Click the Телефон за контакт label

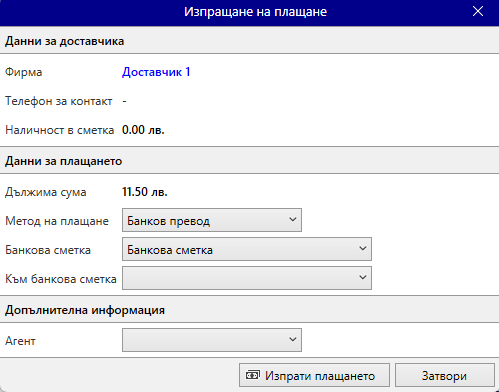point(59,101)
